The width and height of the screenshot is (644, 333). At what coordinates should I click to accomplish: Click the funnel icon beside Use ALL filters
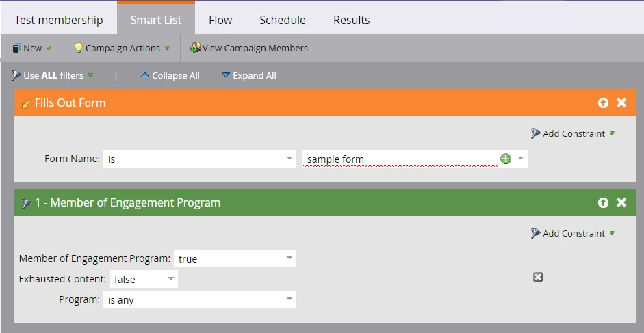pos(16,75)
